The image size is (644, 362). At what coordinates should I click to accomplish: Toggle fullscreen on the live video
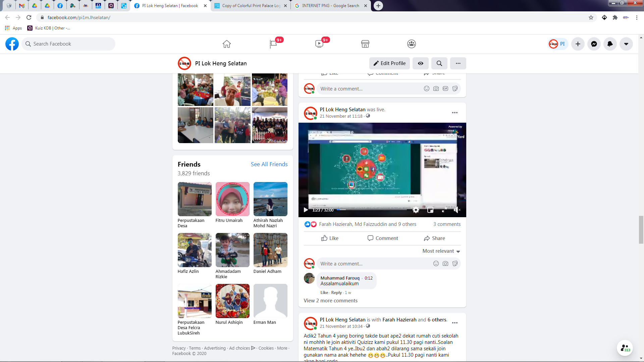(x=444, y=210)
